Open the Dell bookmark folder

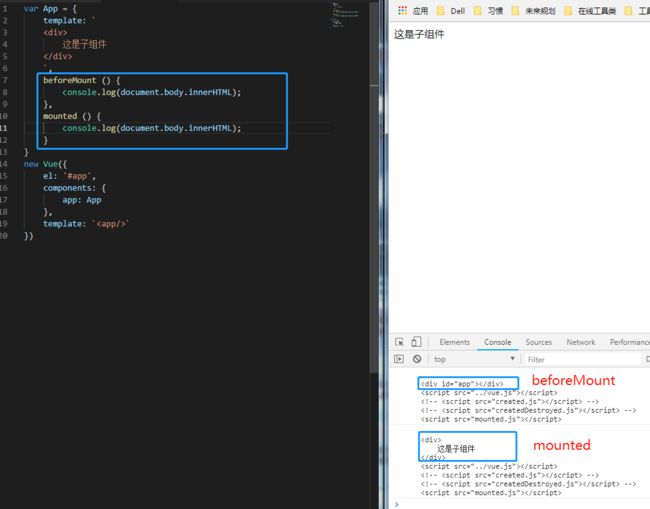(451, 11)
